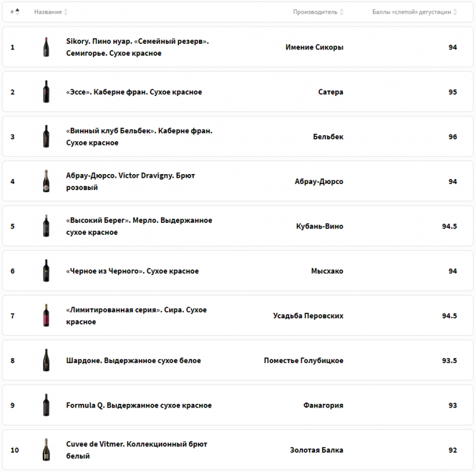This screenshot has height=472, width=476.
Task: Open «Высокий Берег» Мерло wine entry
Action: [x=139, y=227]
